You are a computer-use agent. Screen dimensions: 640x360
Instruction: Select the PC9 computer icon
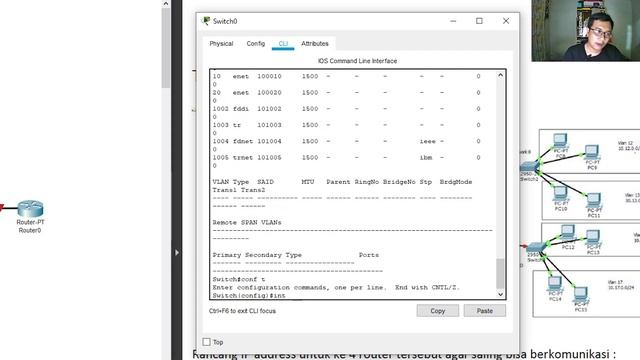[592, 152]
